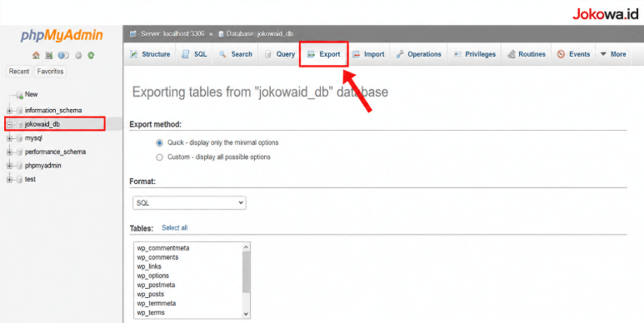This screenshot has height=323, width=644.
Task: Click the phpMyAdmin logo
Action: (x=62, y=35)
